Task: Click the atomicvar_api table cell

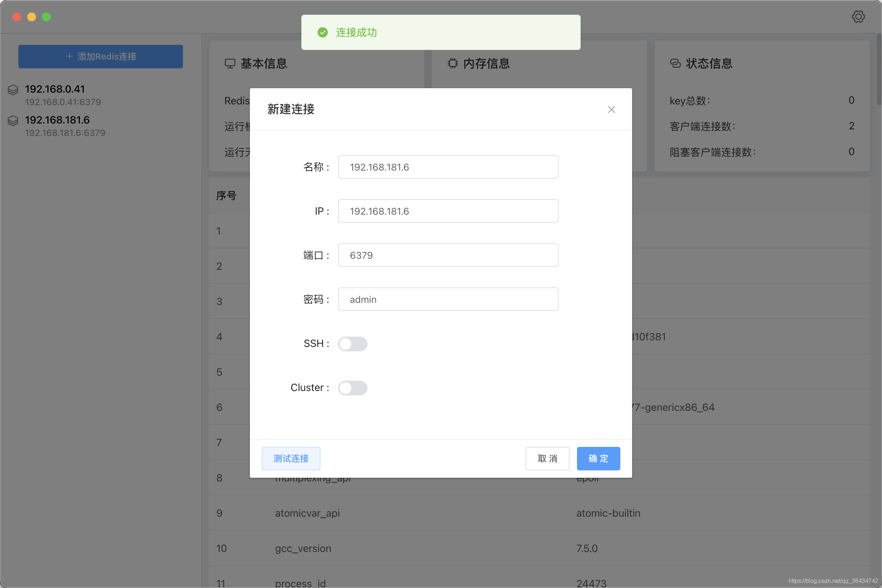Action: 308,513
